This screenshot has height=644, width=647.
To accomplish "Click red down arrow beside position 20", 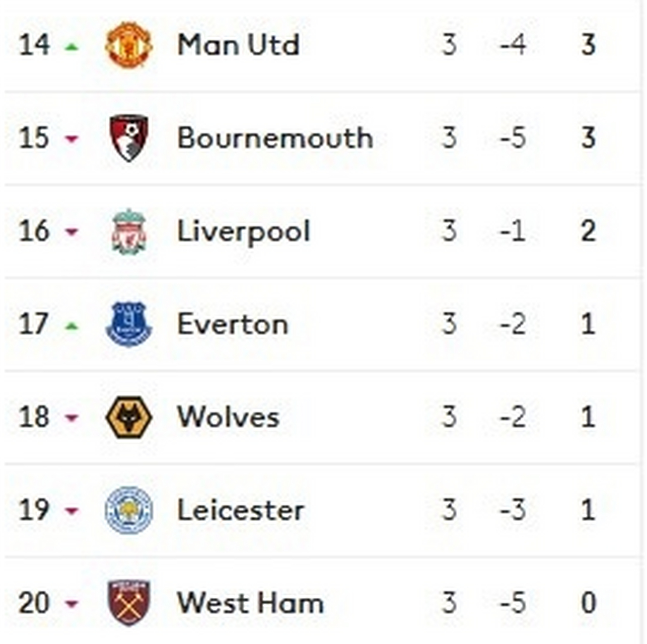I will pos(72,603).
